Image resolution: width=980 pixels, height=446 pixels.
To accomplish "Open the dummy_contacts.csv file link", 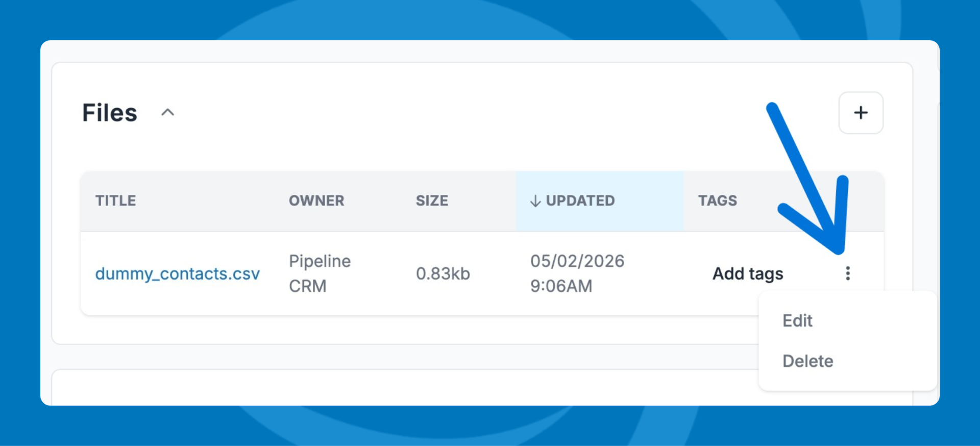I will click(178, 274).
